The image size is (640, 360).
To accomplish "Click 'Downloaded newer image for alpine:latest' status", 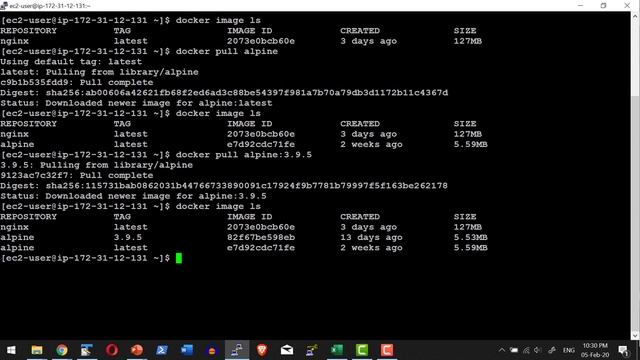I will pyautogui.click(x=159, y=103).
